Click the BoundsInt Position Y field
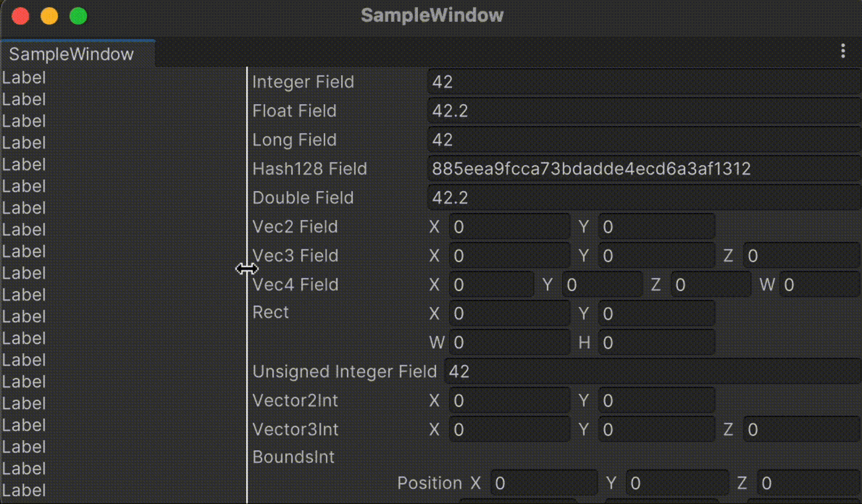 [677, 483]
